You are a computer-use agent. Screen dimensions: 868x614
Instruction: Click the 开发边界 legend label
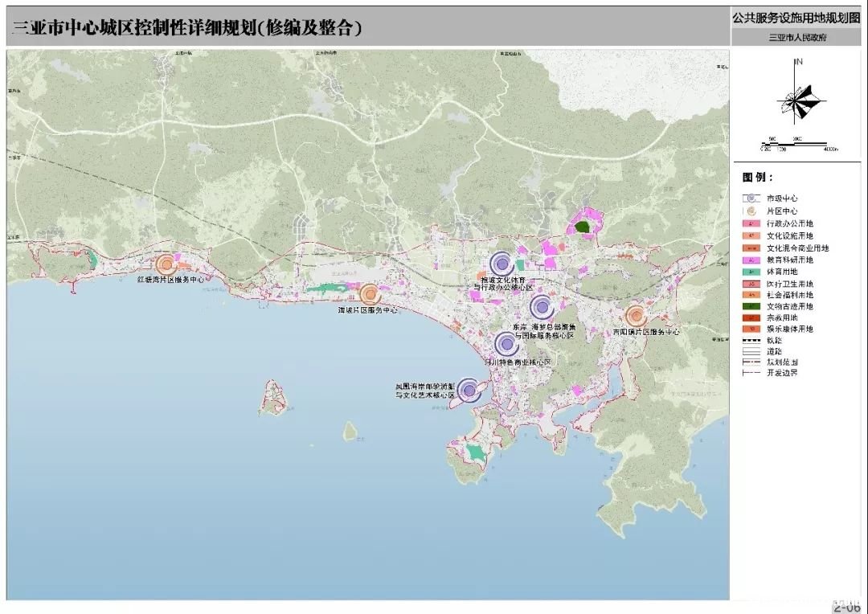point(782,373)
